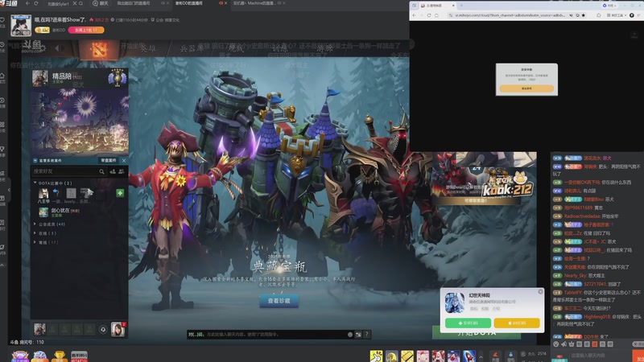The height and width of the screenshot is (362, 644).
Task: Open the Dota settings gear icon
Action: 43,48
